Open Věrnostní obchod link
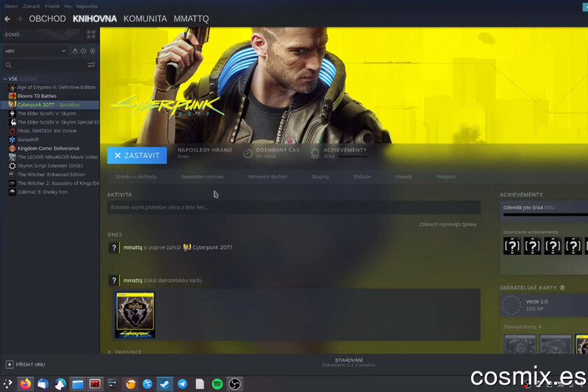The height and width of the screenshot is (392, 588). pyautogui.click(x=268, y=177)
